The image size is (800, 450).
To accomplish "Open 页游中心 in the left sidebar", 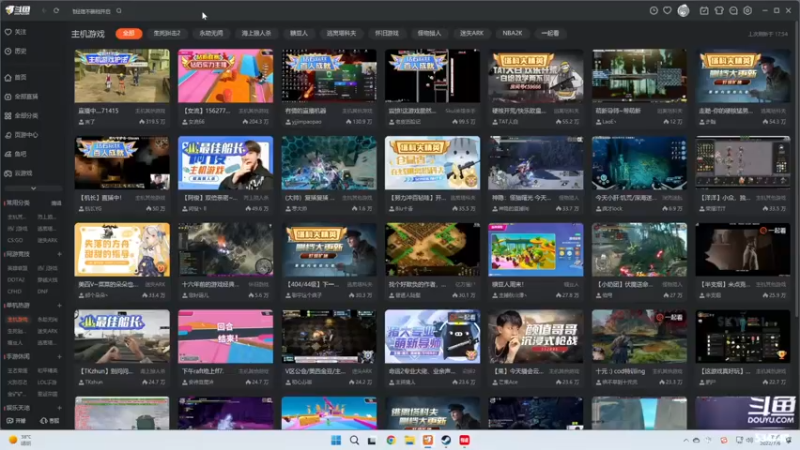I will click(21, 135).
